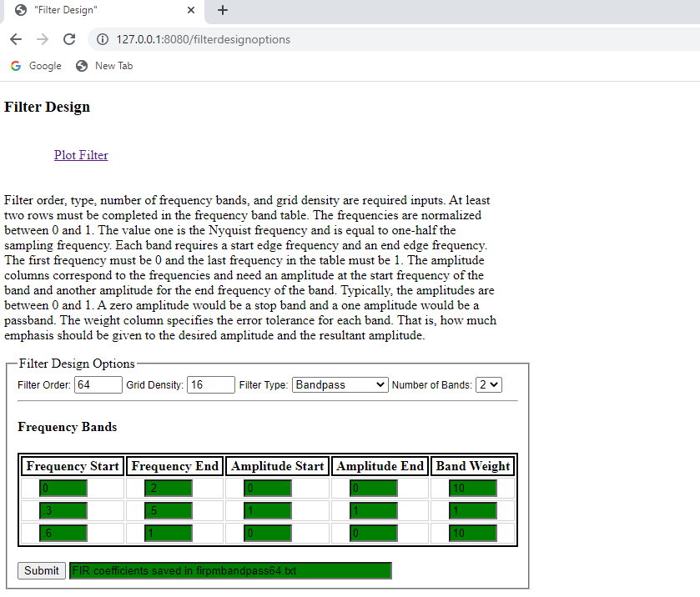The width and height of the screenshot is (700, 597).
Task: Select the Grid Density input field
Action: [210, 384]
